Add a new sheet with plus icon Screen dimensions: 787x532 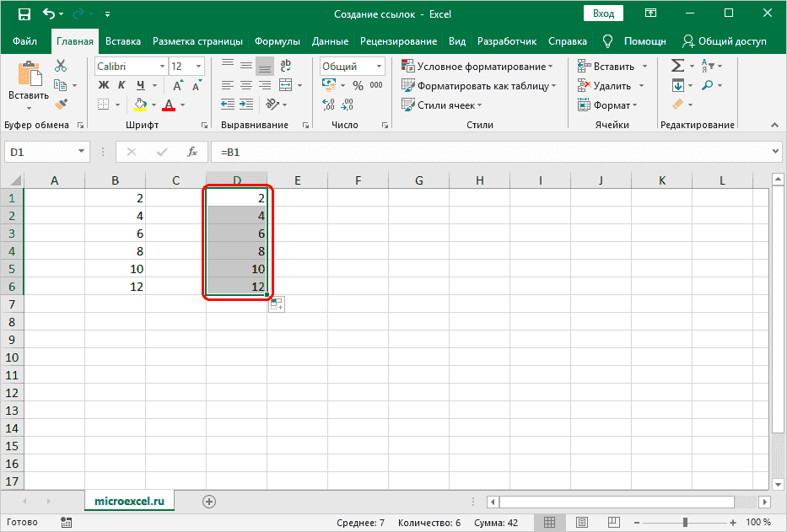click(209, 501)
